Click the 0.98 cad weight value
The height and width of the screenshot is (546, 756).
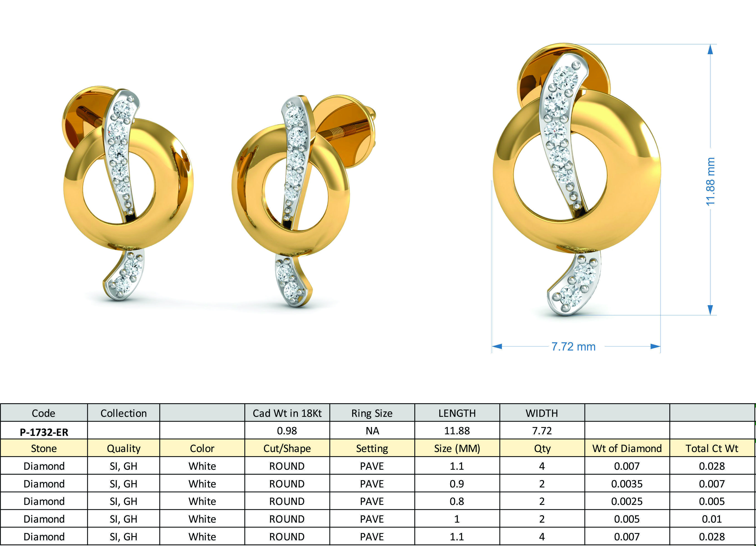(x=287, y=431)
